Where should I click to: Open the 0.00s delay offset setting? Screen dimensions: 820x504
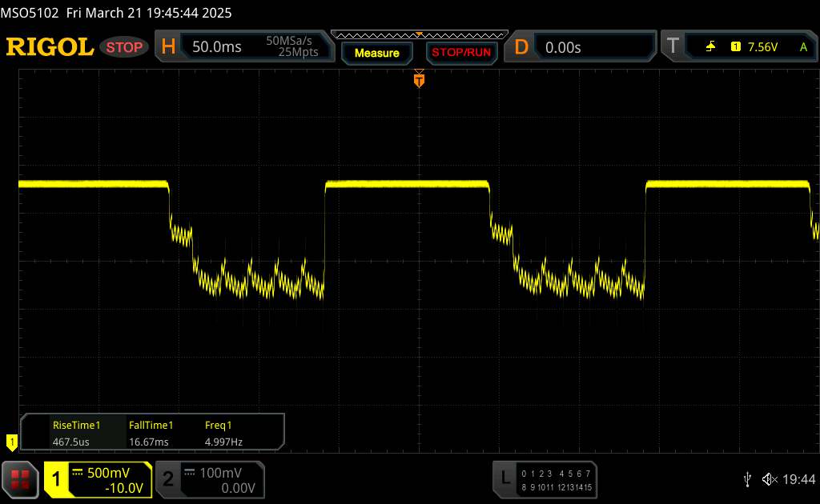563,47
